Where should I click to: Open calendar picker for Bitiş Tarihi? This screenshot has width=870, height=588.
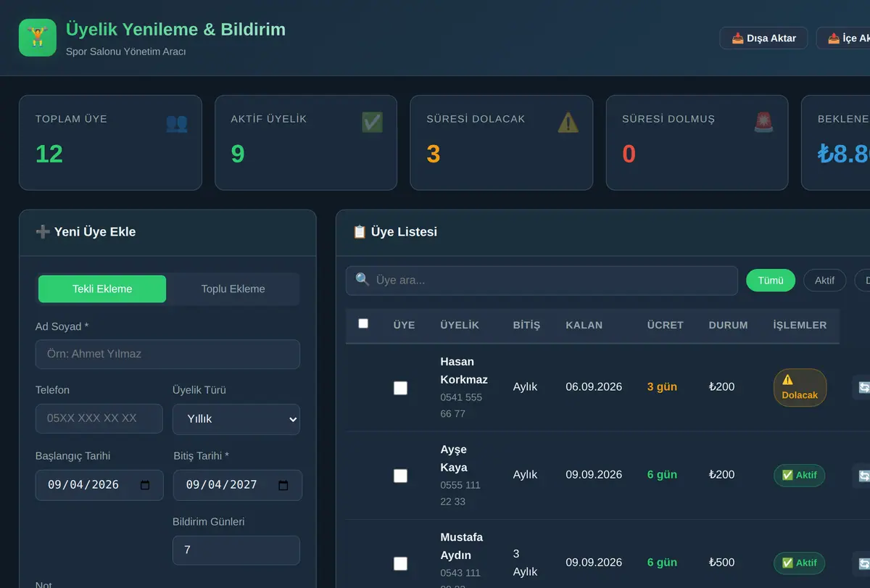point(283,485)
